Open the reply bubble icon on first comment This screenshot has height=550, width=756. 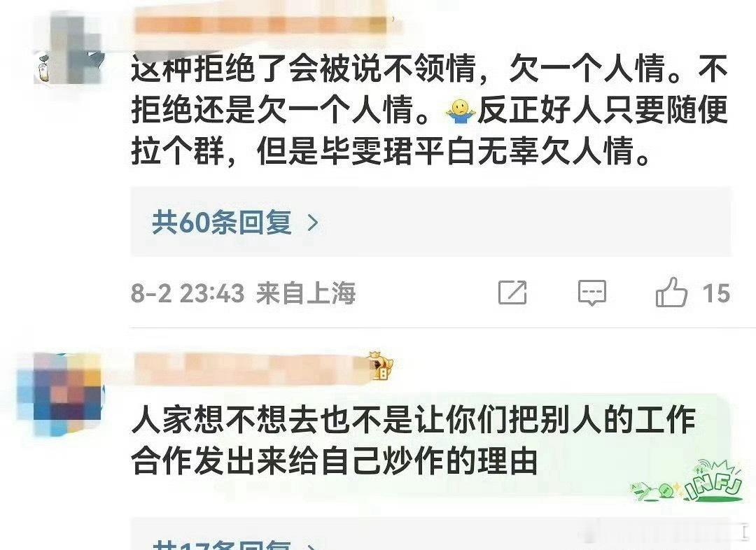591,292
